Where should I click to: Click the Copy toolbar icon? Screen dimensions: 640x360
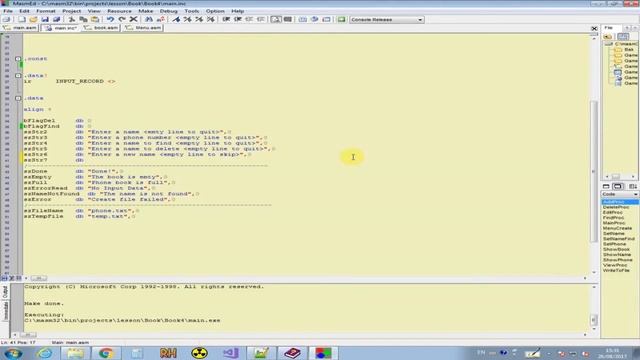[83, 20]
